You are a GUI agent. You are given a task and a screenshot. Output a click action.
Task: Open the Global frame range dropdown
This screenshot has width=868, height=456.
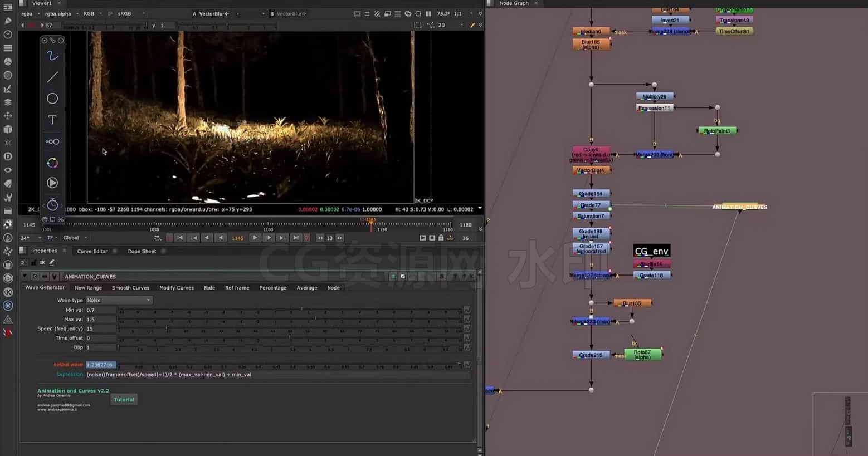[75, 238]
